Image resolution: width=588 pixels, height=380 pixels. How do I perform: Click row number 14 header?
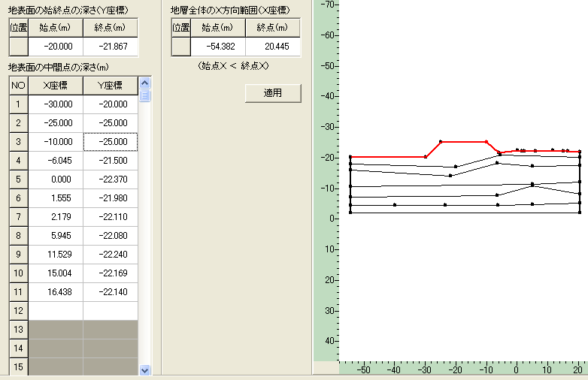[x=18, y=348]
